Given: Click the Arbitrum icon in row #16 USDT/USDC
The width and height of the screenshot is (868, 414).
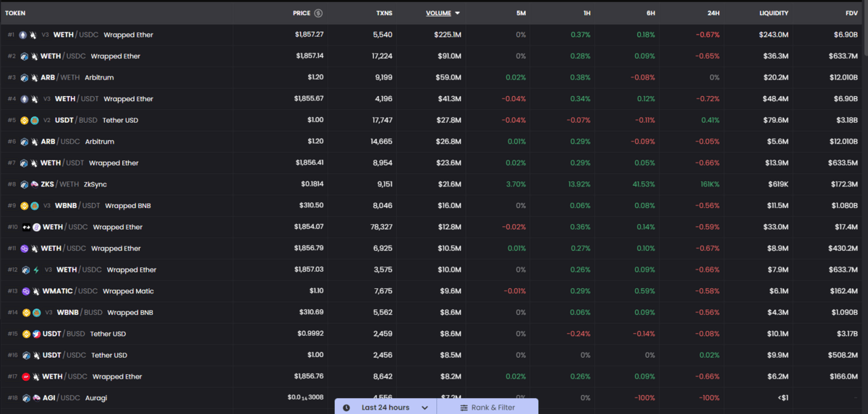Looking at the screenshot, I should point(26,355).
